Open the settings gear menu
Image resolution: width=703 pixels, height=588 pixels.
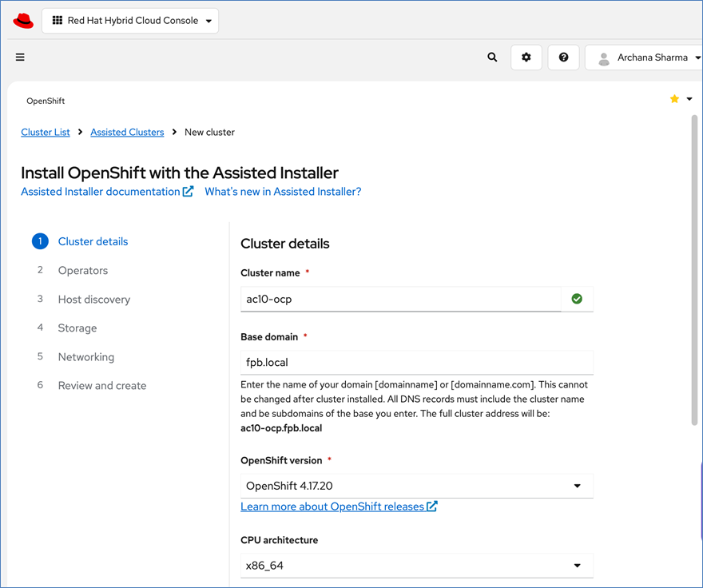point(526,58)
